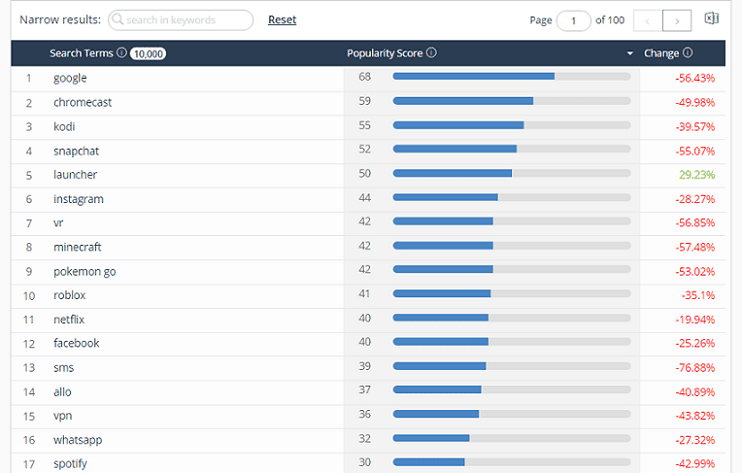Viewport: 742px width, 473px height.
Task: Select the spotify search term
Action: 70,464
